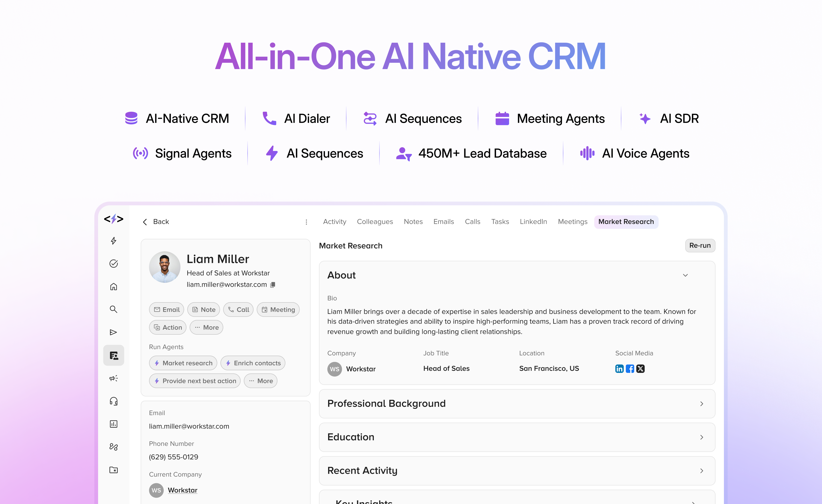Open the Emails tab
Viewport: 822px width, 504px height.
pyautogui.click(x=443, y=222)
